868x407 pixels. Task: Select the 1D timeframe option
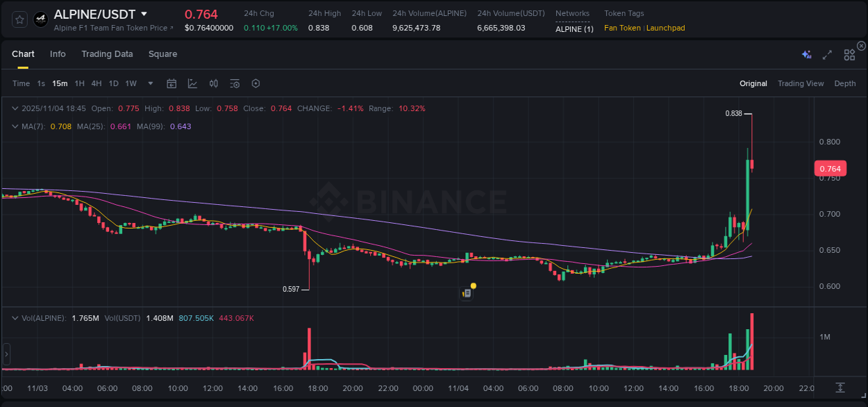(113, 83)
